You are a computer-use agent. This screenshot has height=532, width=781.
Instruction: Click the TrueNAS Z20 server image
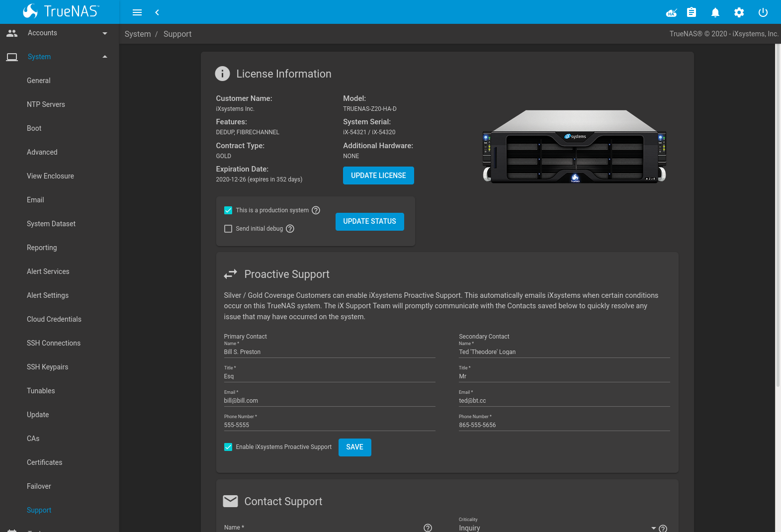574,147
